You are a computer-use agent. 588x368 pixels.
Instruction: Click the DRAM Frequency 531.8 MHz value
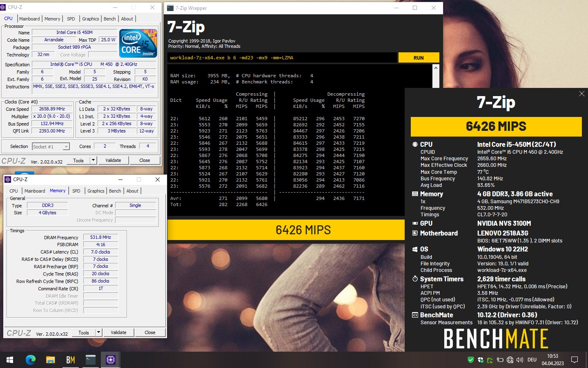[x=100, y=237]
